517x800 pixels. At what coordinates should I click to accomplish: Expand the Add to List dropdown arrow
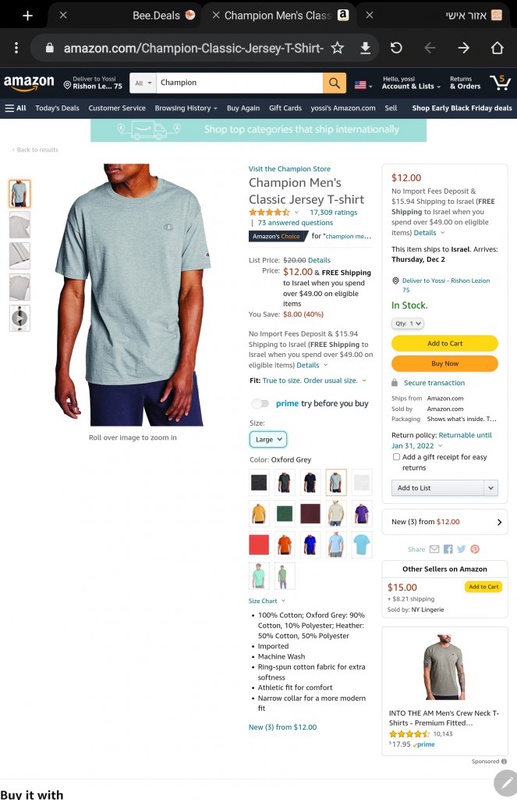[x=490, y=488]
